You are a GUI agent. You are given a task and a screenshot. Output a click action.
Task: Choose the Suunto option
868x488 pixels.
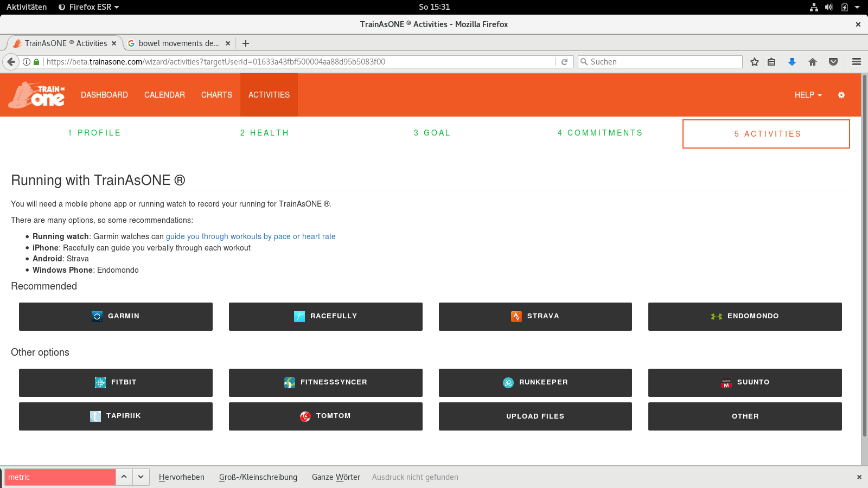point(745,383)
